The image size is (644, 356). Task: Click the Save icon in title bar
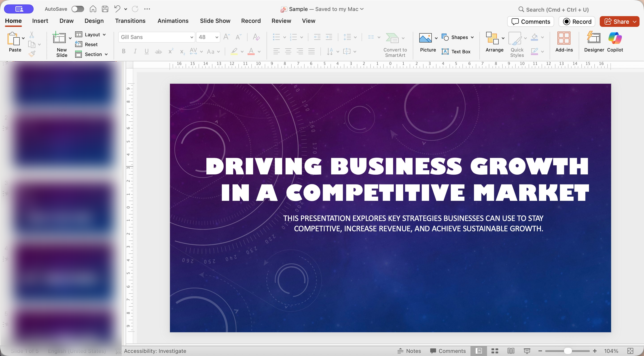pos(105,9)
